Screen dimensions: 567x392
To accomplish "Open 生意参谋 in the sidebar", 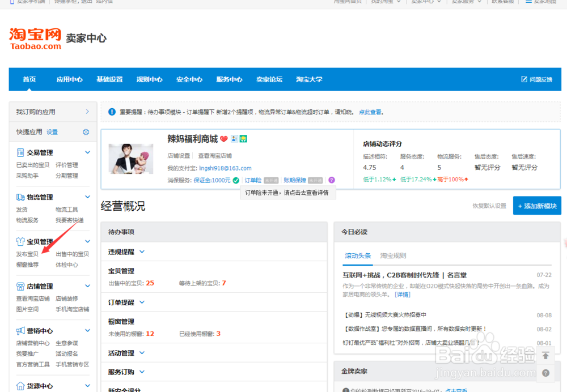I will pos(66,343).
